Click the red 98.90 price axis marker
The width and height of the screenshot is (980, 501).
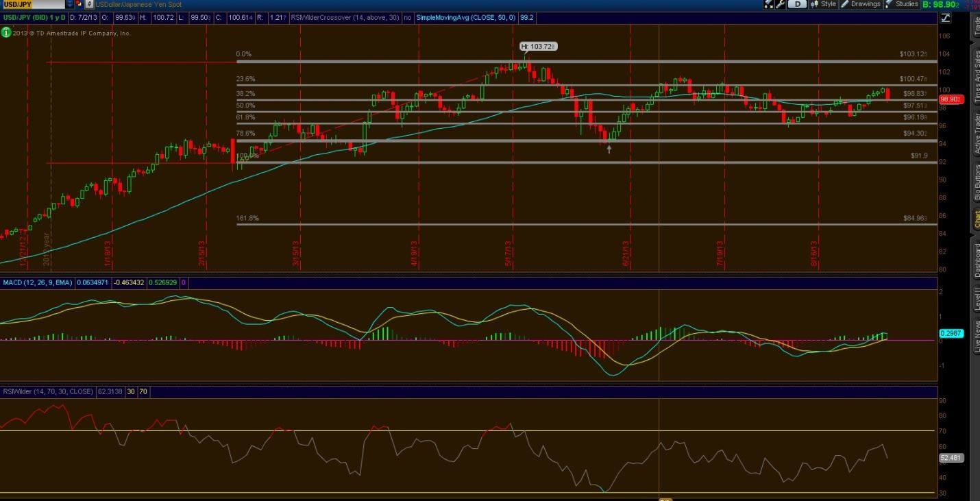[x=951, y=99]
